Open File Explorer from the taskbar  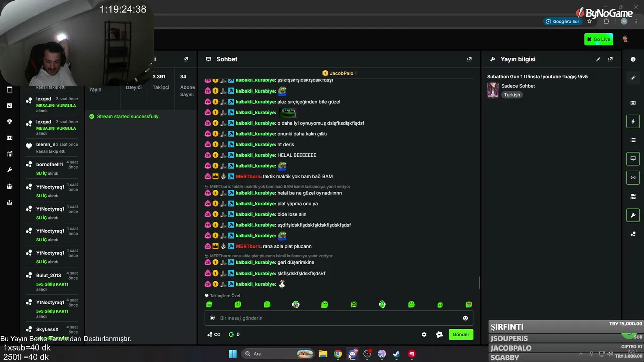click(323, 354)
